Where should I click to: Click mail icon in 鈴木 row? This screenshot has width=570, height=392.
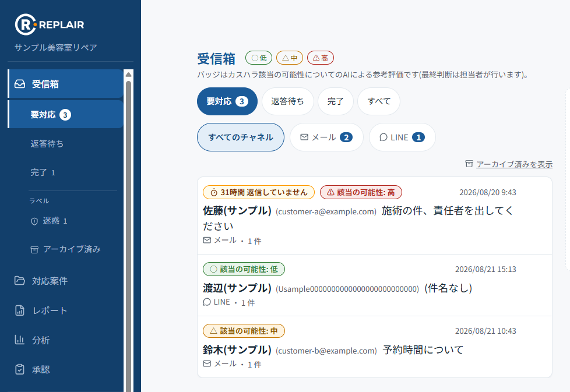[207, 363]
